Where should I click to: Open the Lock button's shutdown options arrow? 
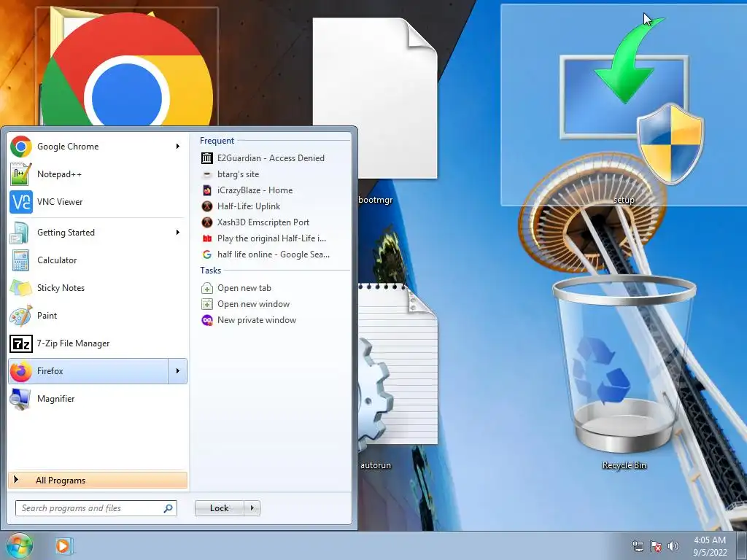(x=252, y=508)
